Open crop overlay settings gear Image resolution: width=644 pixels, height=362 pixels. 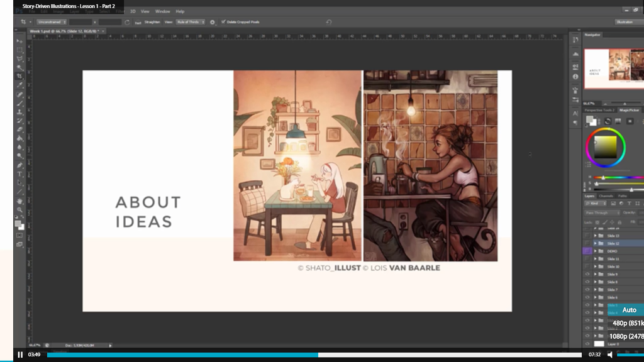pyautogui.click(x=213, y=22)
